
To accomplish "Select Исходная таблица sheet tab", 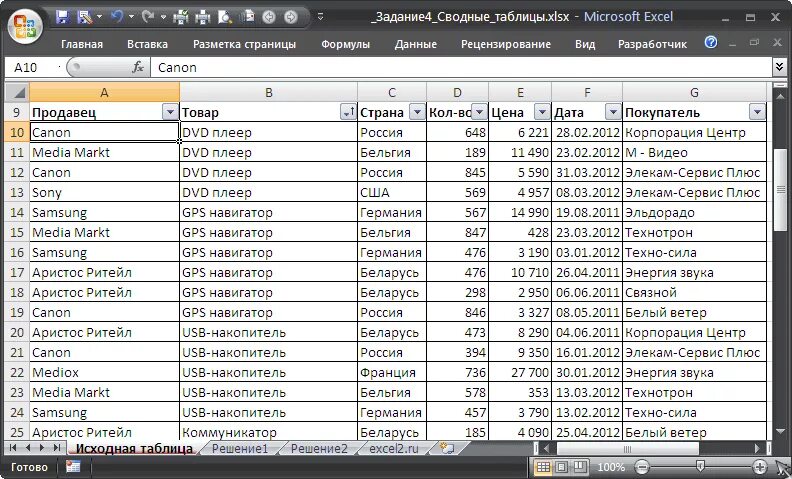I will 134,449.
